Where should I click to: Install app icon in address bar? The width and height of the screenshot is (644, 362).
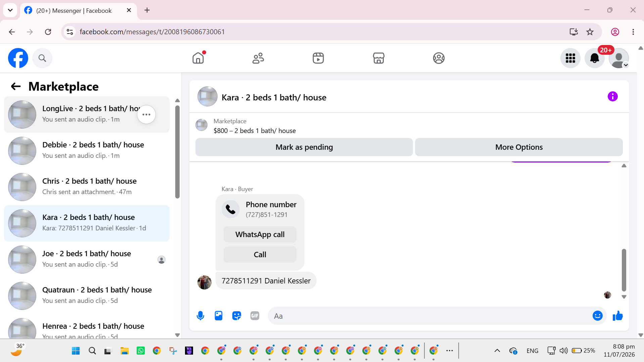[573, 32]
